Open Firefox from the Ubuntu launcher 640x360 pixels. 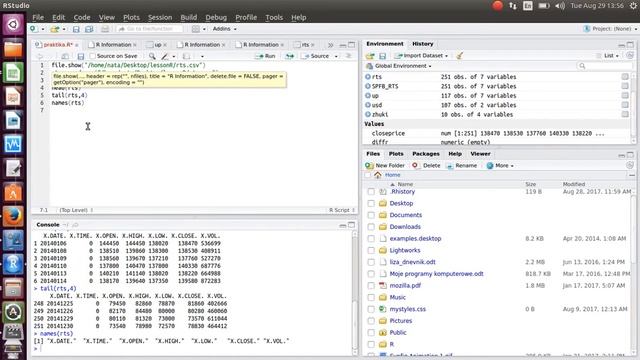(13, 216)
